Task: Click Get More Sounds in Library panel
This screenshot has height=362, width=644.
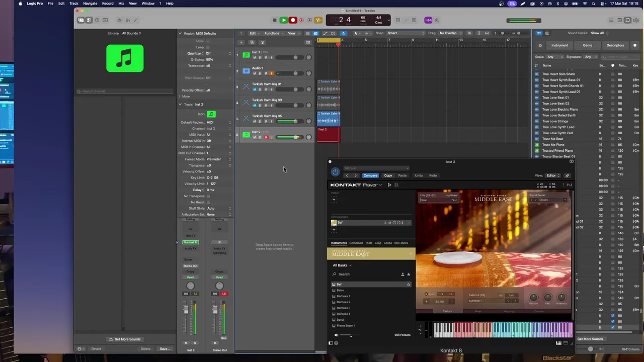Action: point(125,339)
